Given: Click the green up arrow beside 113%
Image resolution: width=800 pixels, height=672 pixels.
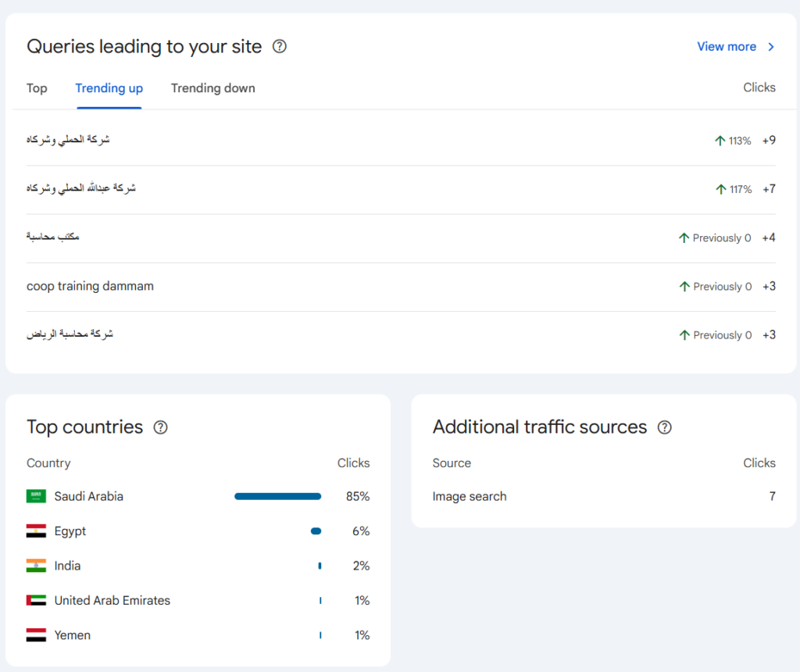Looking at the screenshot, I should [720, 141].
